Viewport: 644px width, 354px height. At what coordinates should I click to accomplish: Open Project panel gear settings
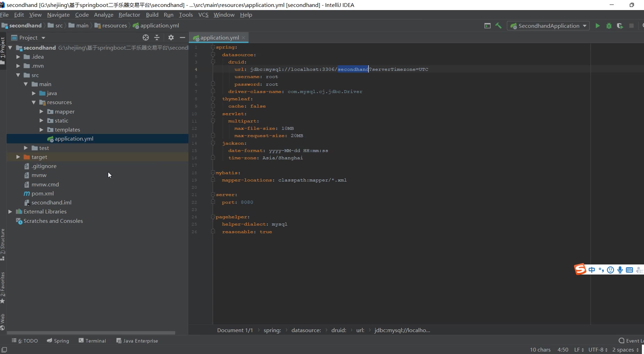coord(171,37)
